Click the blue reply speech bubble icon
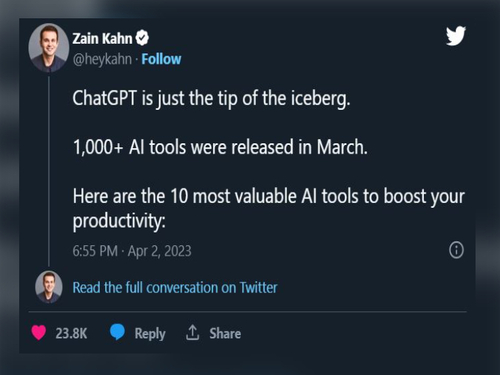Image resolution: width=500 pixels, height=375 pixels. point(117,332)
